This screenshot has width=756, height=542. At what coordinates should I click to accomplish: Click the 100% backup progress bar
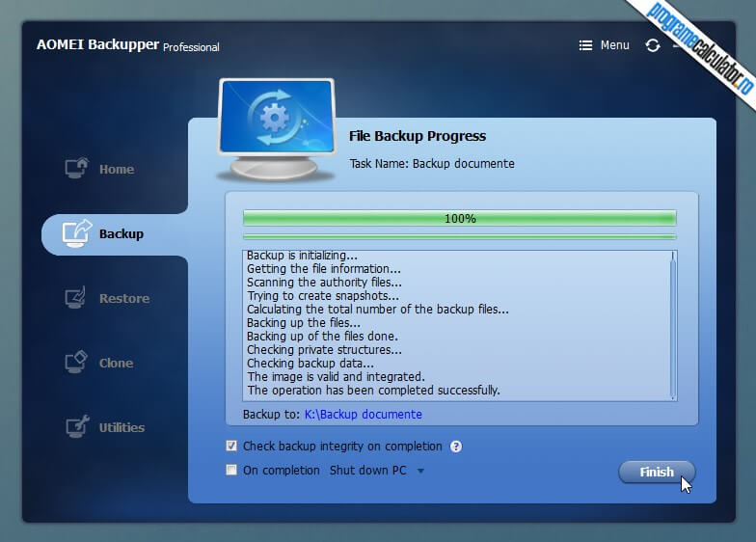coord(459,218)
